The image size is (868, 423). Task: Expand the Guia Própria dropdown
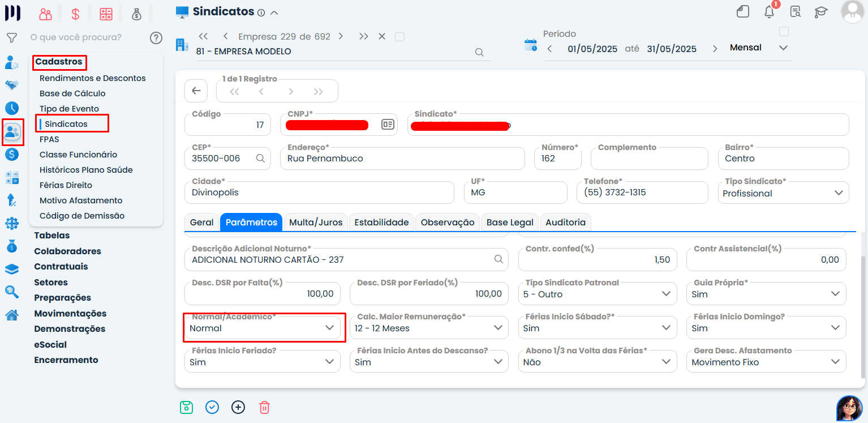point(835,294)
